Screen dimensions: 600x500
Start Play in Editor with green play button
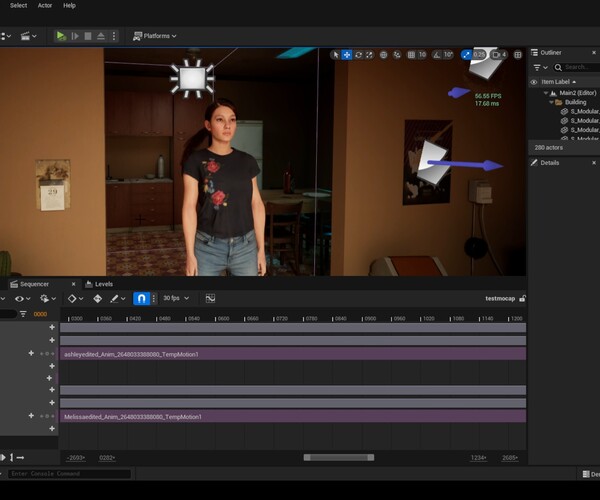click(x=61, y=36)
